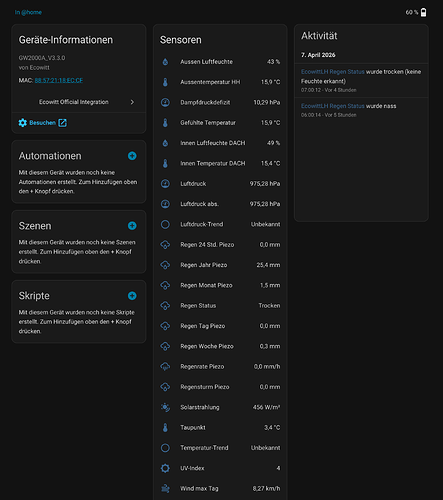Click the Wind max Tag icon
The width and height of the screenshot is (443, 500).
[165, 488]
